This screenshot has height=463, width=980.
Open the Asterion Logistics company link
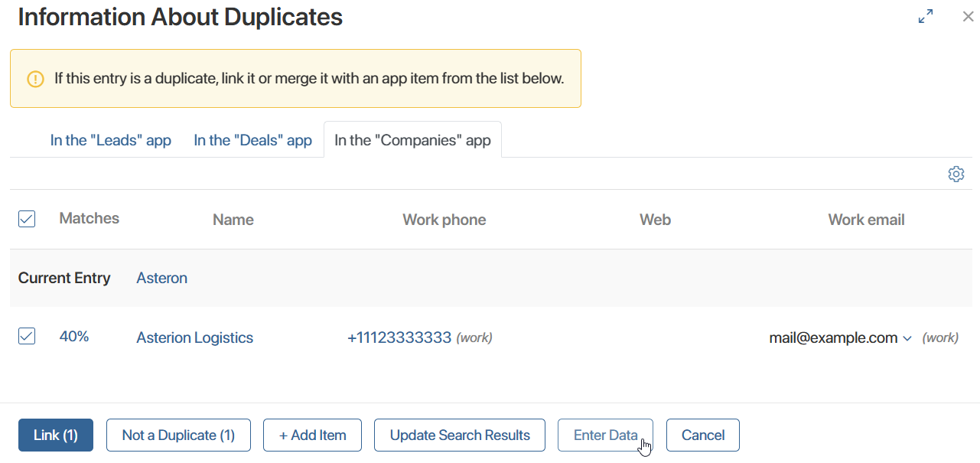pos(194,337)
